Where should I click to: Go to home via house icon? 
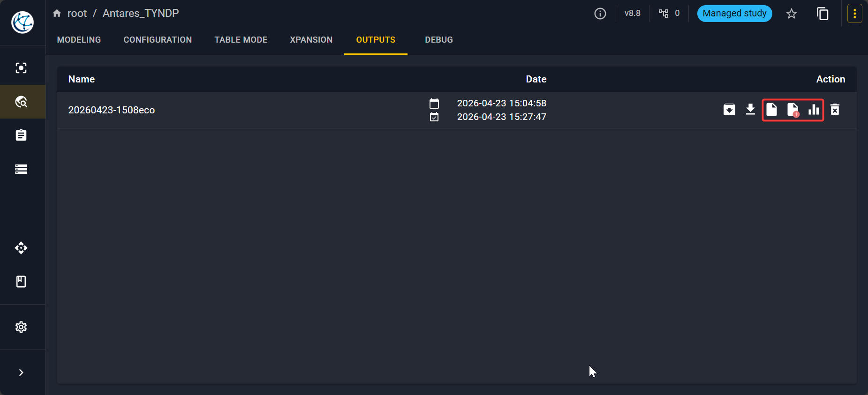pyautogui.click(x=57, y=13)
